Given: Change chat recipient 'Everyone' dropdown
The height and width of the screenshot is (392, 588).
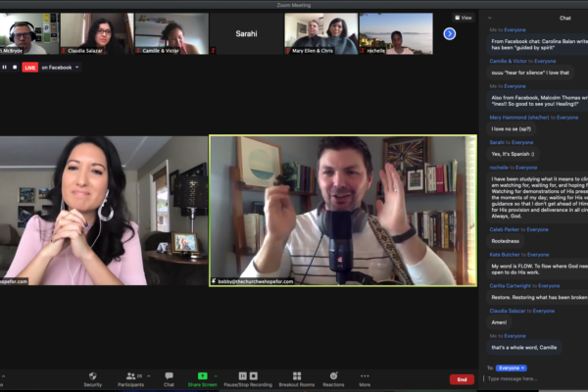Looking at the screenshot, I should [512, 368].
